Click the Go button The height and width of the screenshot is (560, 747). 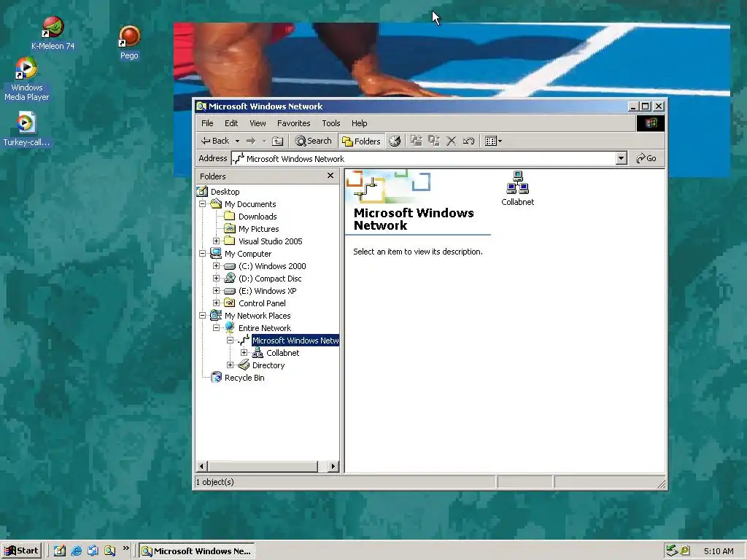click(x=646, y=158)
